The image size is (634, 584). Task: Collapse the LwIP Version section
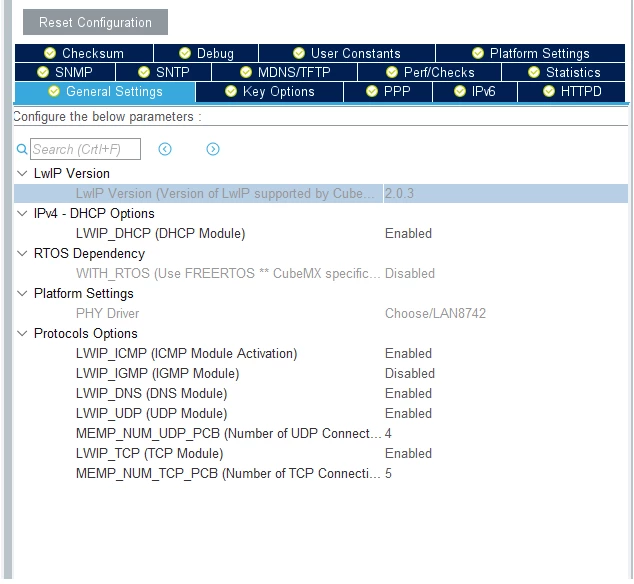22,174
